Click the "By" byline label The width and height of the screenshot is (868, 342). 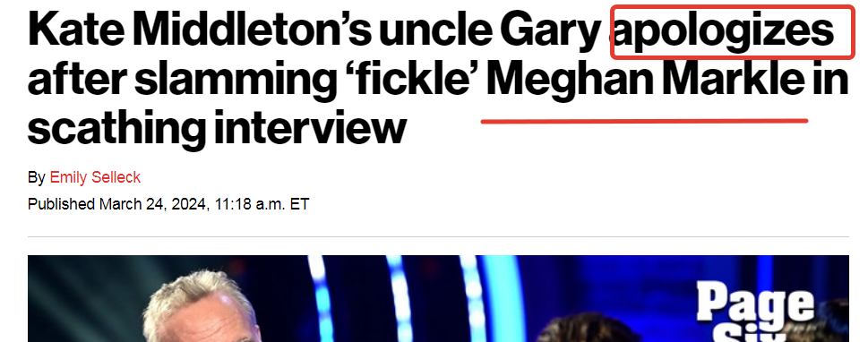tap(37, 177)
